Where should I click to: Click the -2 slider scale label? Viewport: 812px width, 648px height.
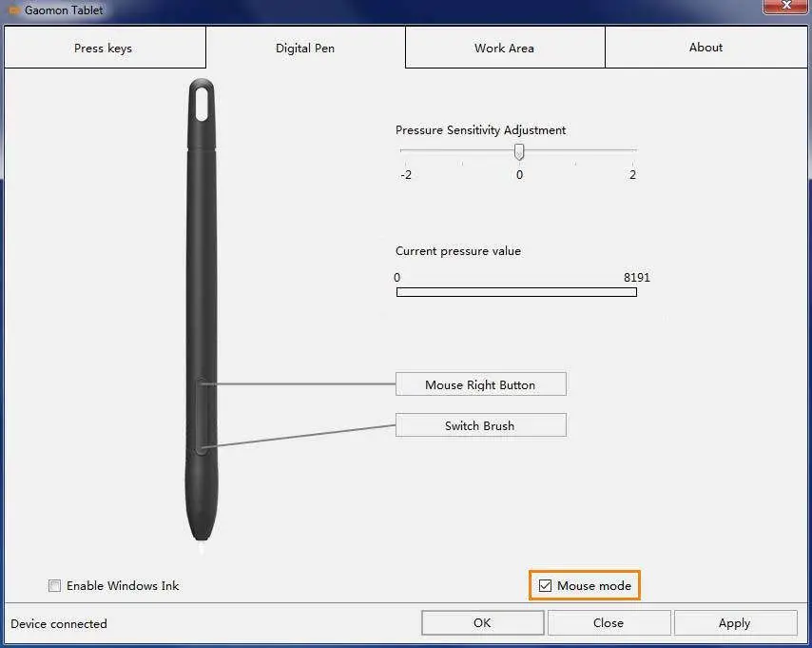tap(406, 175)
